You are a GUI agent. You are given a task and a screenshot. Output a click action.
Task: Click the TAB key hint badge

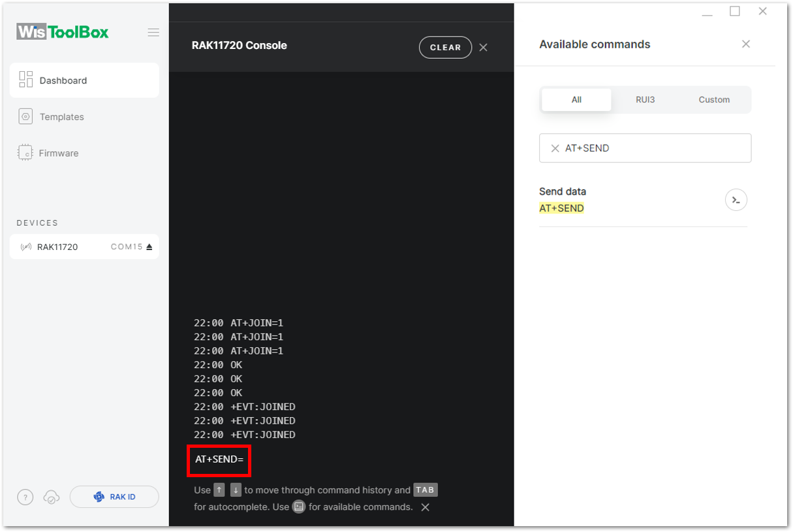(425, 490)
